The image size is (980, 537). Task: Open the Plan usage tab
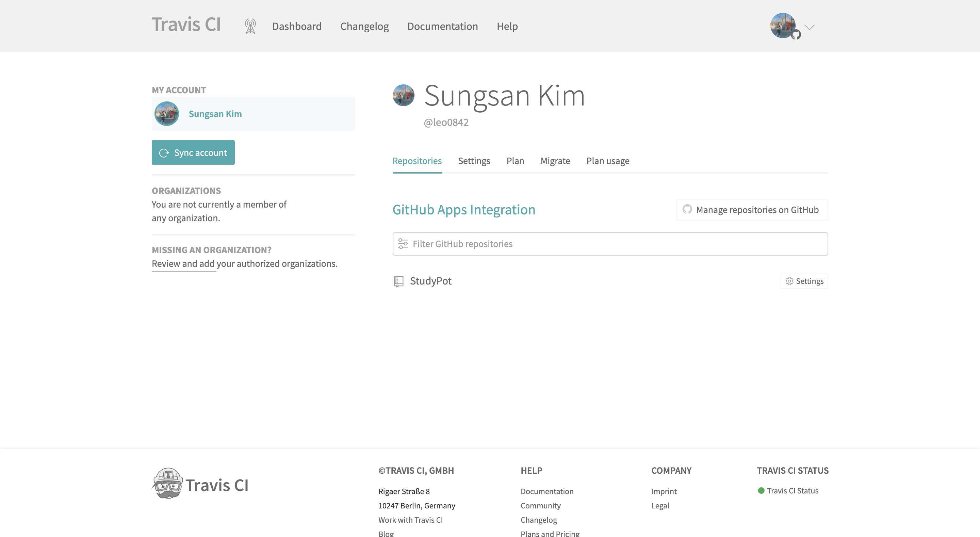pos(607,161)
